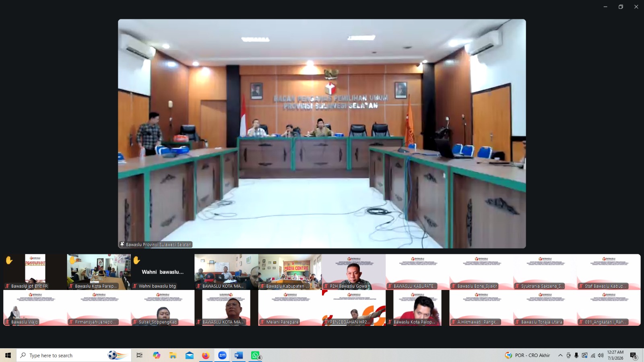Click the raised hand icon on Bawaslu jpt Eric FR tile
The image size is (644, 362).
[x=9, y=261]
